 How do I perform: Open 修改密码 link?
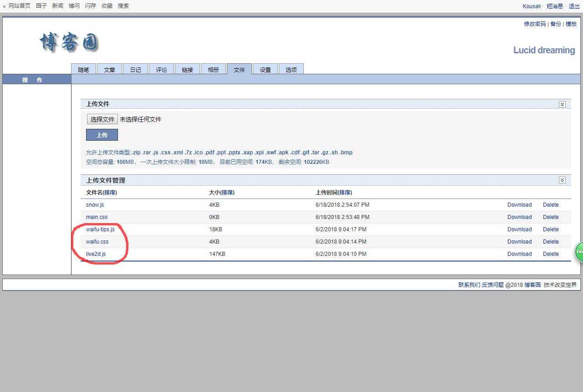[x=535, y=24]
